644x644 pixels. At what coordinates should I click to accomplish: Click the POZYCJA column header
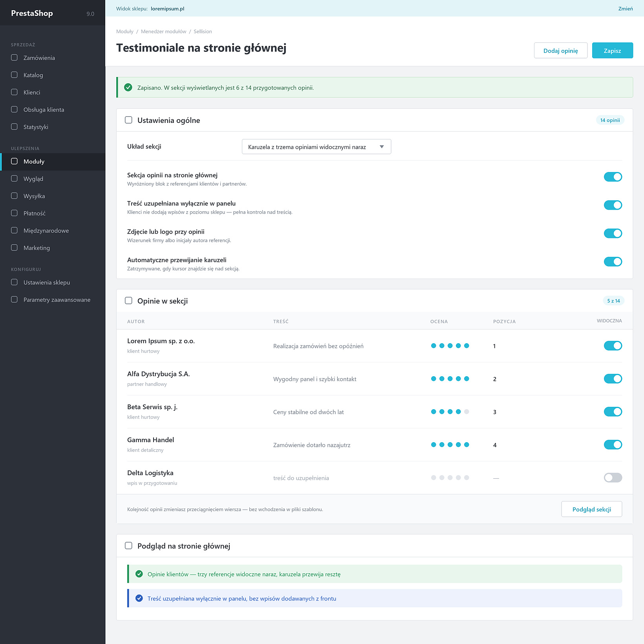click(504, 322)
